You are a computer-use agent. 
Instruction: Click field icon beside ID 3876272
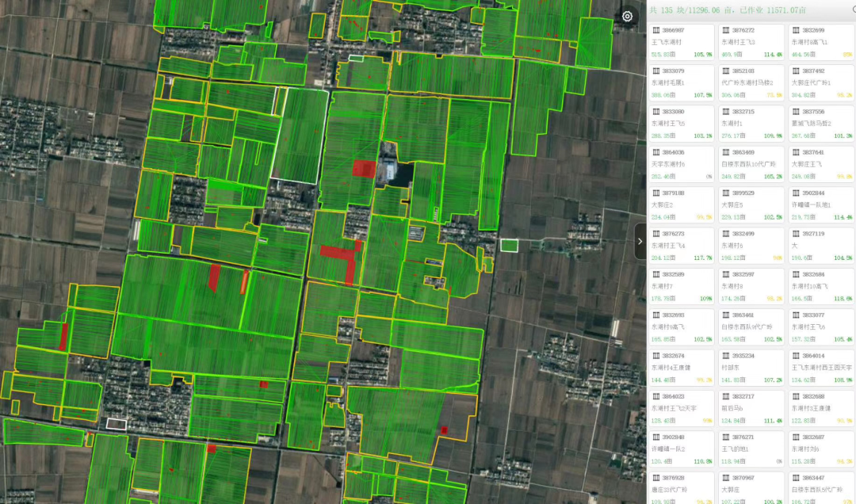click(x=725, y=30)
